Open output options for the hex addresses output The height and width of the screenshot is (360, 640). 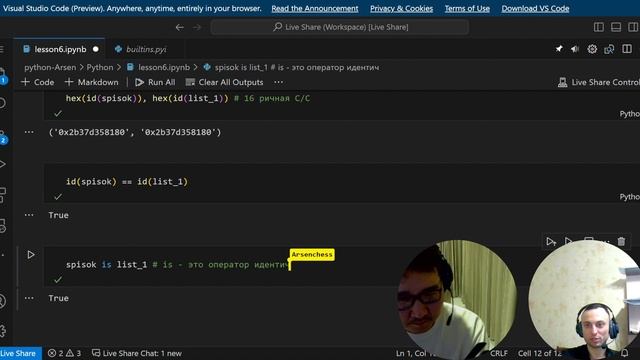click(29, 132)
